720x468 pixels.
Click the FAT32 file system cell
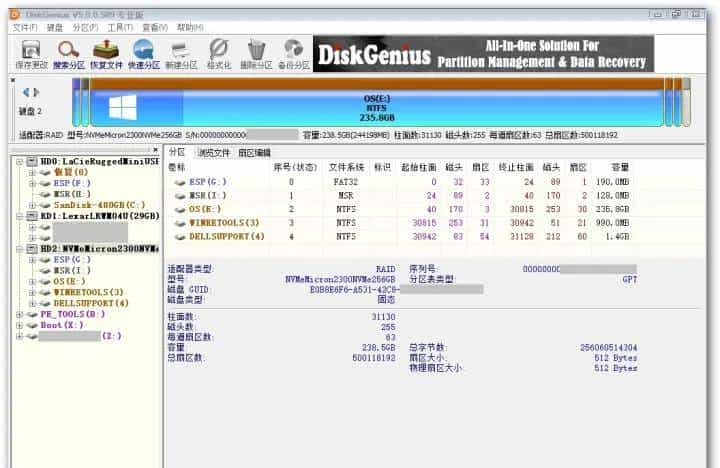click(346, 182)
